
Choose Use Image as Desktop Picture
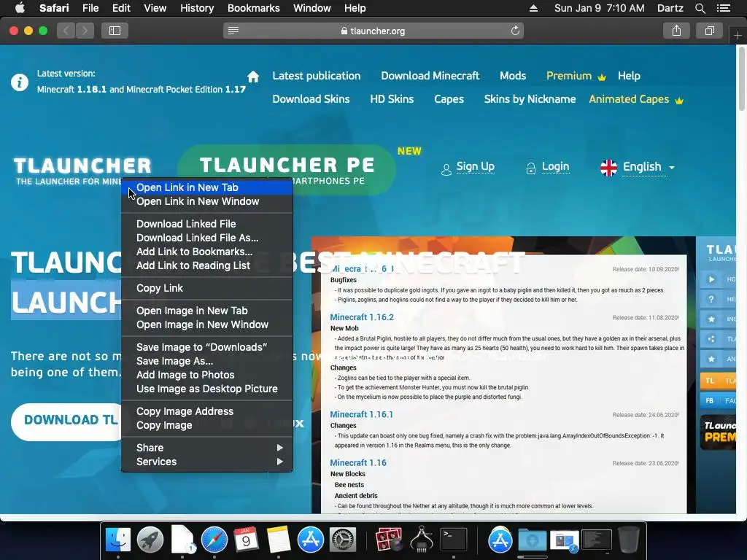tap(206, 389)
